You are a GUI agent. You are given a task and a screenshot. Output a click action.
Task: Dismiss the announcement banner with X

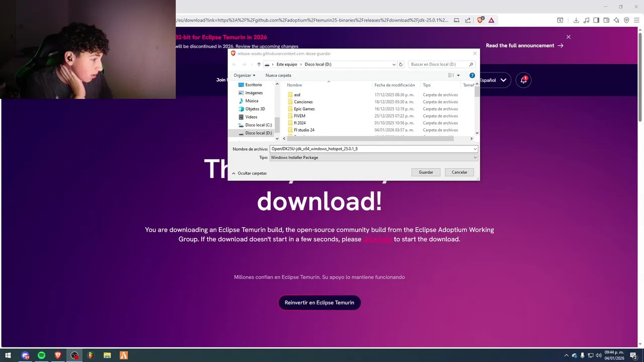tap(569, 37)
